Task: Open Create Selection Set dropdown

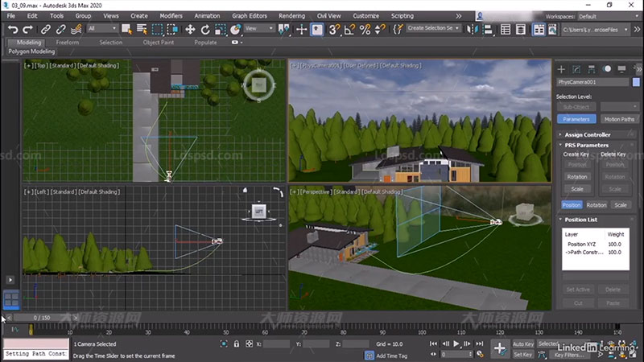Action: (433, 28)
